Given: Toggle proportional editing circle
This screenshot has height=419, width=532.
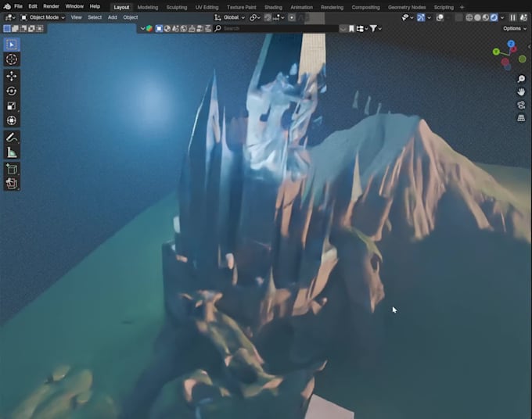Looking at the screenshot, I should (x=292, y=18).
